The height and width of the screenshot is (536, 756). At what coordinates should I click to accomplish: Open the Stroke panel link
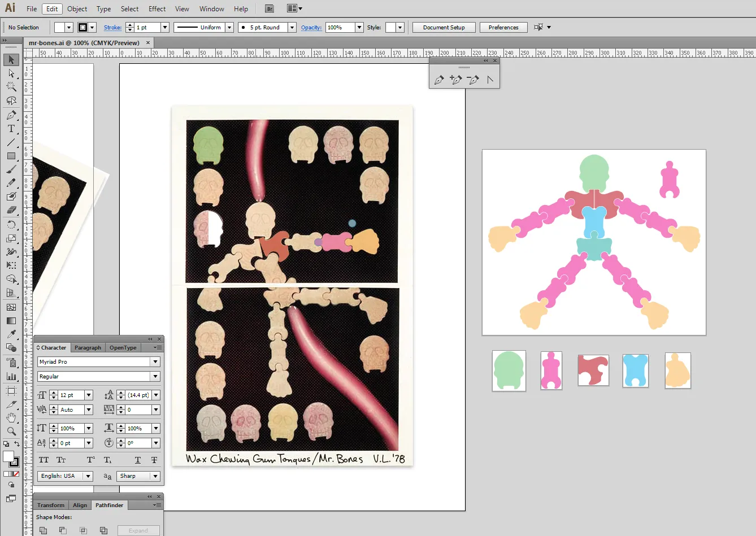point(112,27)
